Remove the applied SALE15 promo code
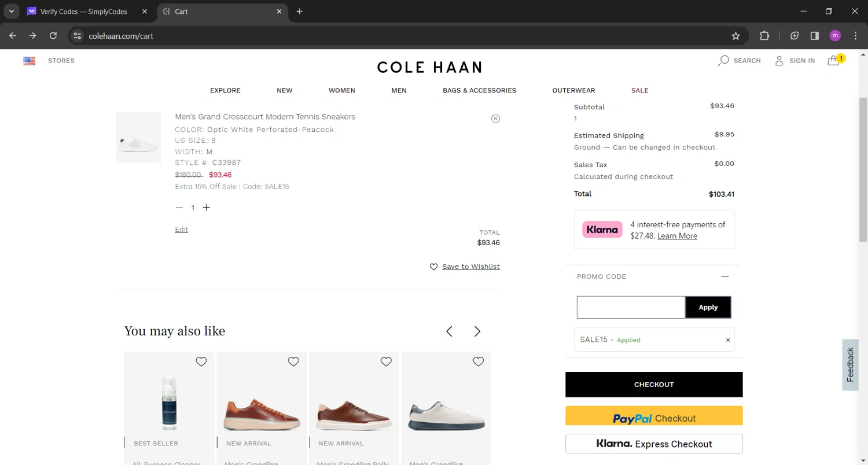Viewport: 868px width, 465px height. point(728,340)
